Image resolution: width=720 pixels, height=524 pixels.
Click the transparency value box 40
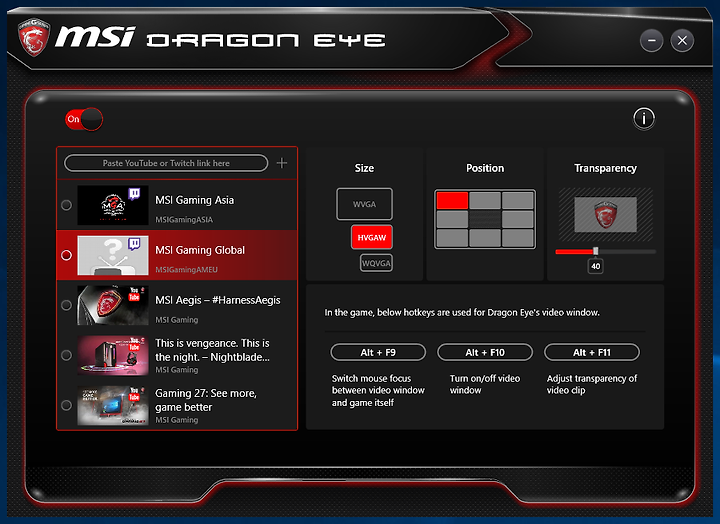(x=596, y=266)
